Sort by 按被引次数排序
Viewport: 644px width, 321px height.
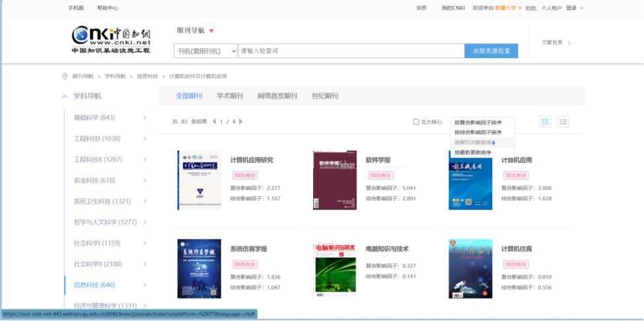(475, 143)
